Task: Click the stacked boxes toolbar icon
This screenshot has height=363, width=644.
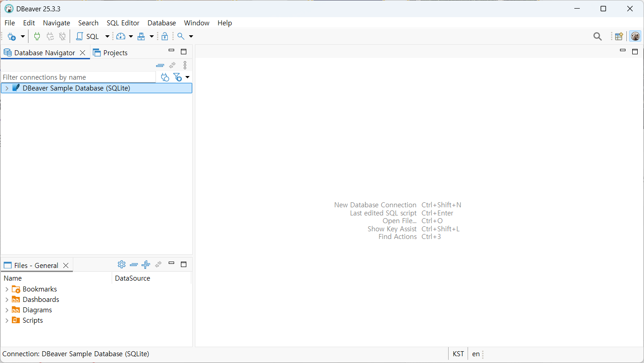Action: [x=142, y=36]
